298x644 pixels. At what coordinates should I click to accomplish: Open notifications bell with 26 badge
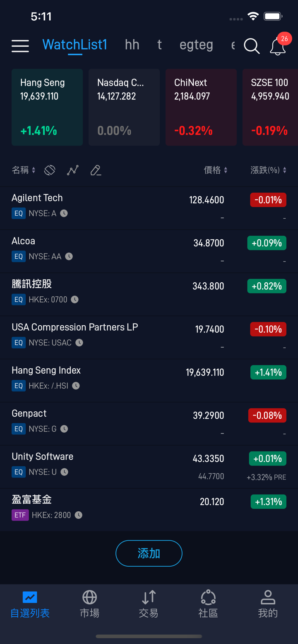[x=278, y=46]
